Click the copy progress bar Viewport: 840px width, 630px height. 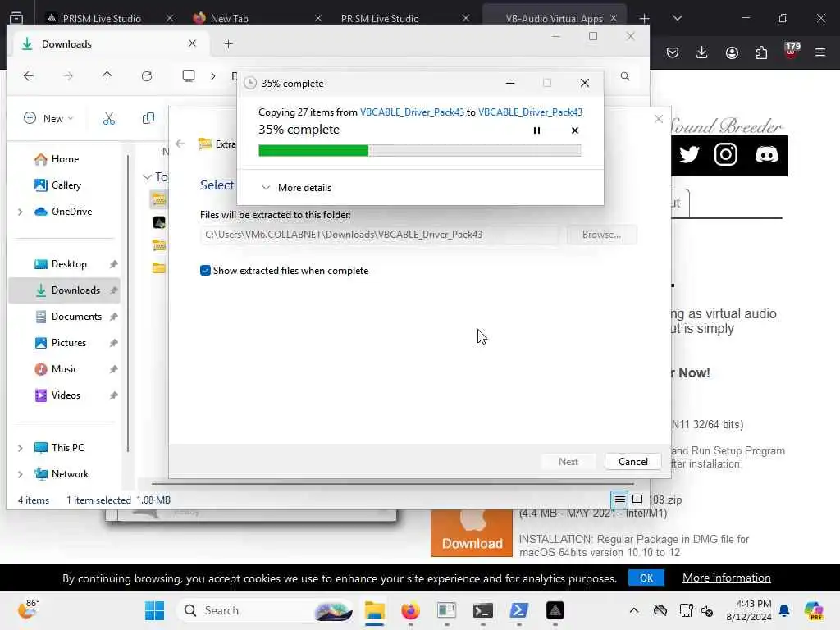pos(420,151)
